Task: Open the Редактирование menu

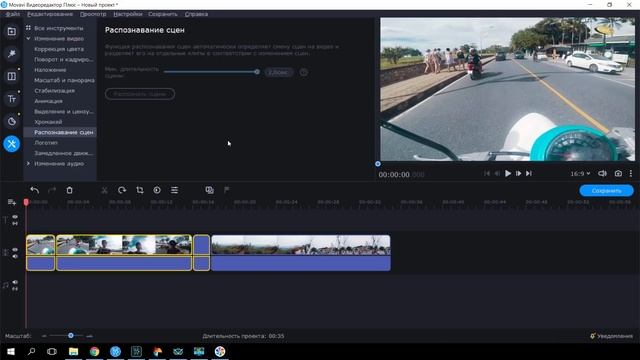Action: click(x=50, y=14)
